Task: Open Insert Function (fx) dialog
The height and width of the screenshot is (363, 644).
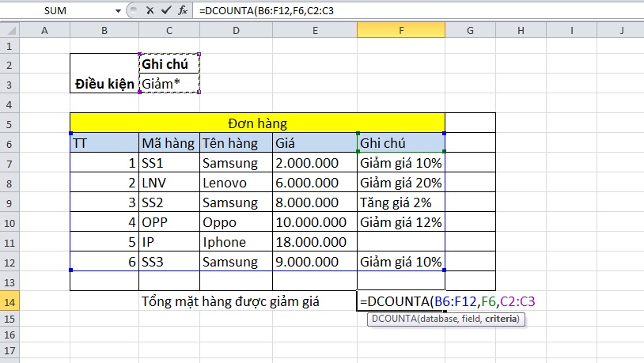Action: click(x=183, y=10)
